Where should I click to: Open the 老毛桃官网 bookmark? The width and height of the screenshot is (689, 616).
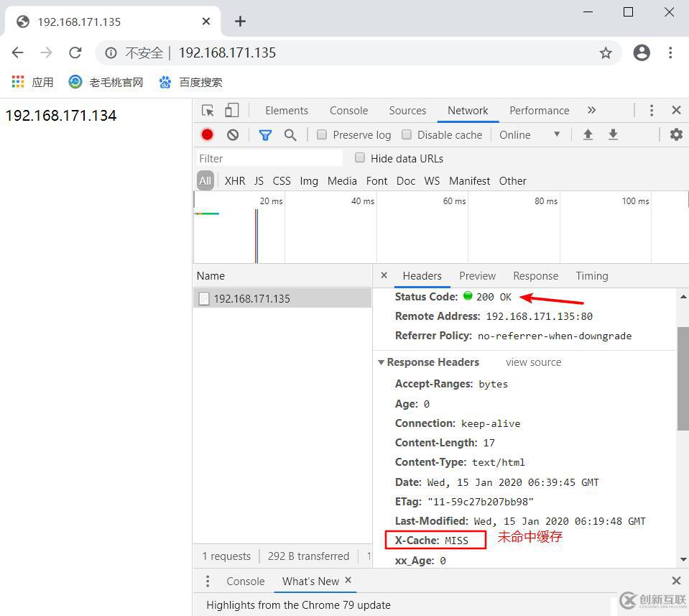(x=106, y=82)
